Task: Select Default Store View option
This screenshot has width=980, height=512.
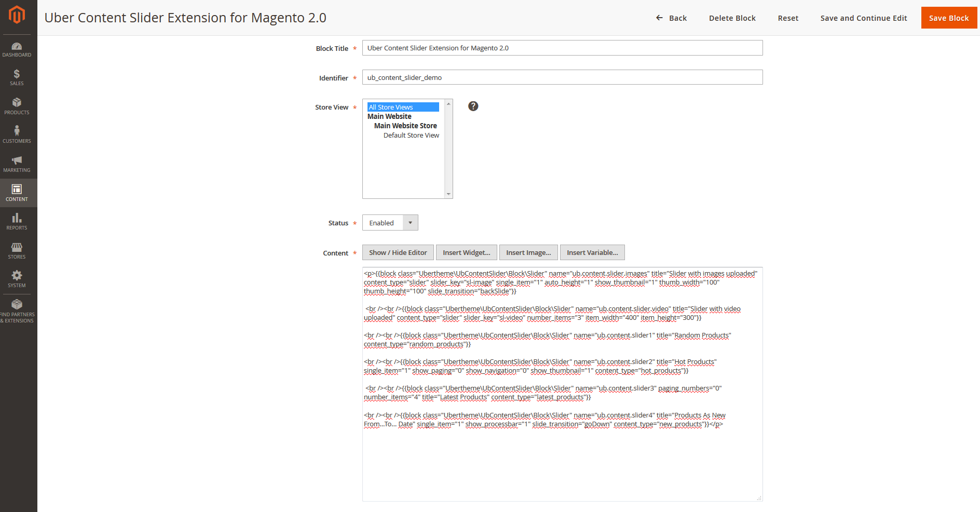Action: pos(411,135)
